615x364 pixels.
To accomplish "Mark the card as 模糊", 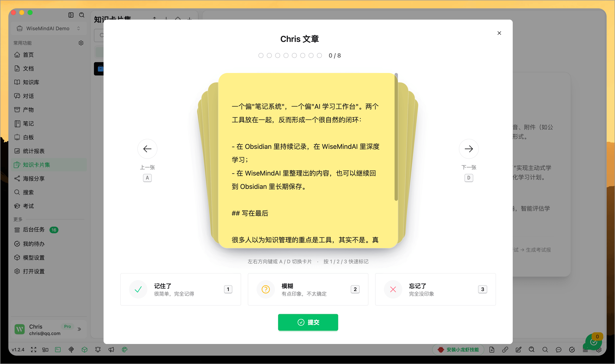I will pos(308,289).
